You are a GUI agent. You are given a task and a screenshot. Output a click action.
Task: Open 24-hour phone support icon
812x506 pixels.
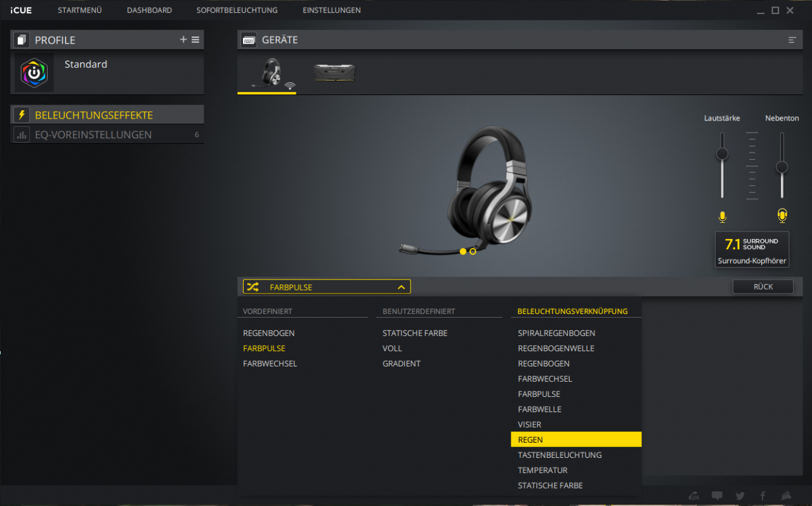(x=694, y=496)
